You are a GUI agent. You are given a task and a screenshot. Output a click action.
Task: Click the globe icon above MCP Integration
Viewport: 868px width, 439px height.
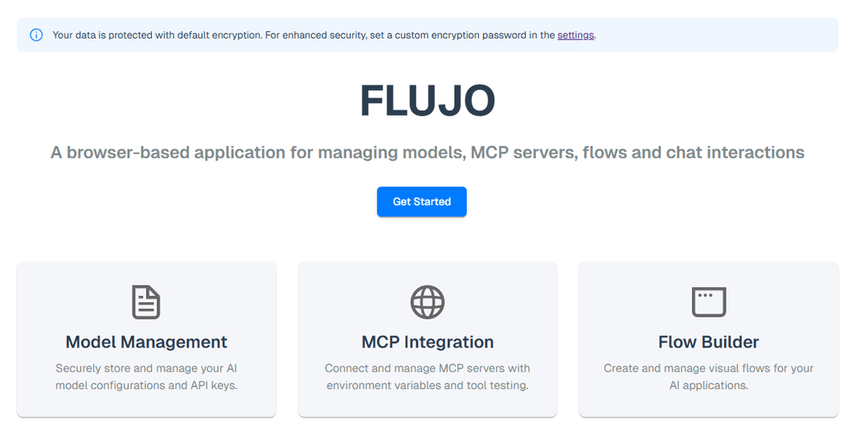coord(428,302)
